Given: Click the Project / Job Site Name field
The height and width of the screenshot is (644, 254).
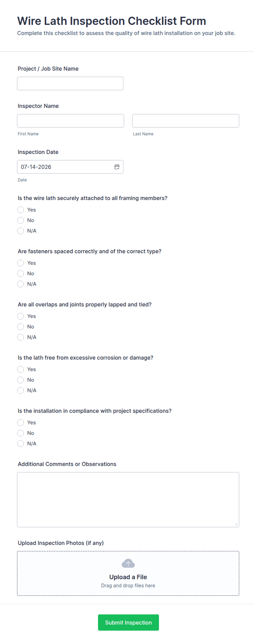Looking at the screenshot, I should pos(70,84).
